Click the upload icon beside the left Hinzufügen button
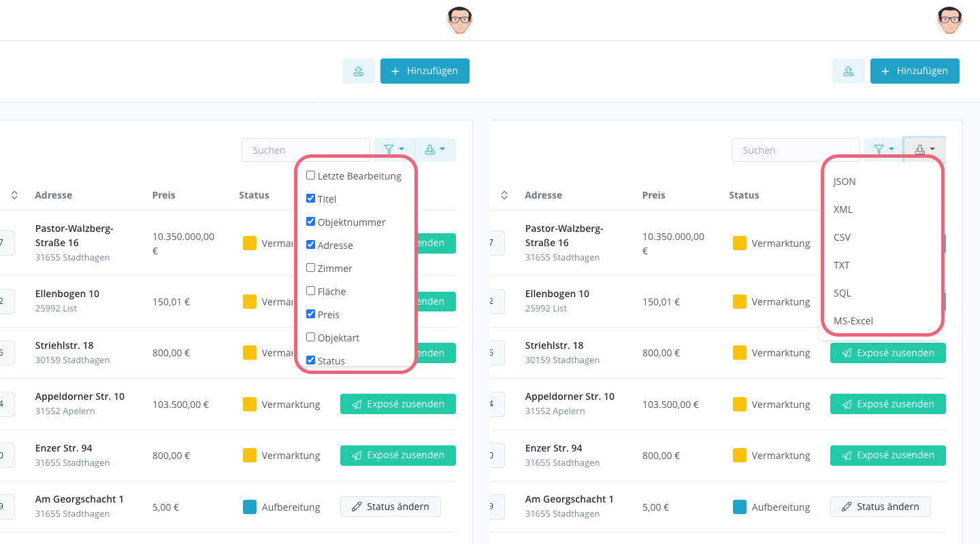Screen dimensions: 980x544 (x=359, y=71)
